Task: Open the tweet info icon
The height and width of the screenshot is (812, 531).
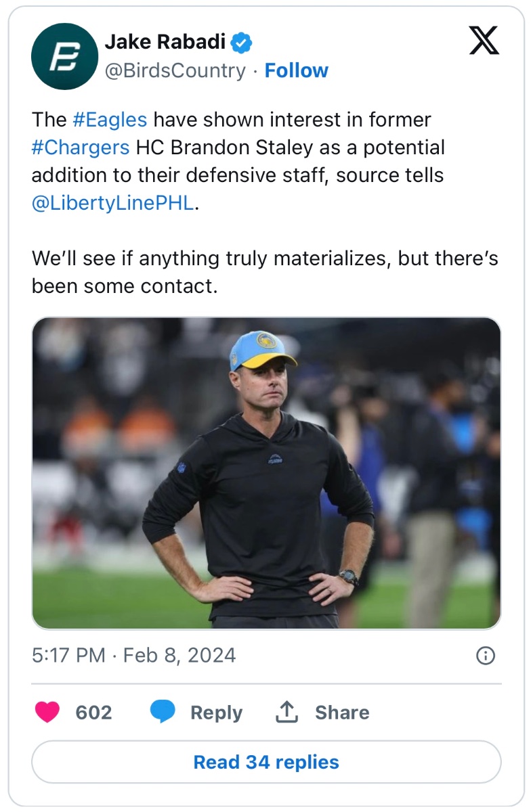Action: [486, 656]
